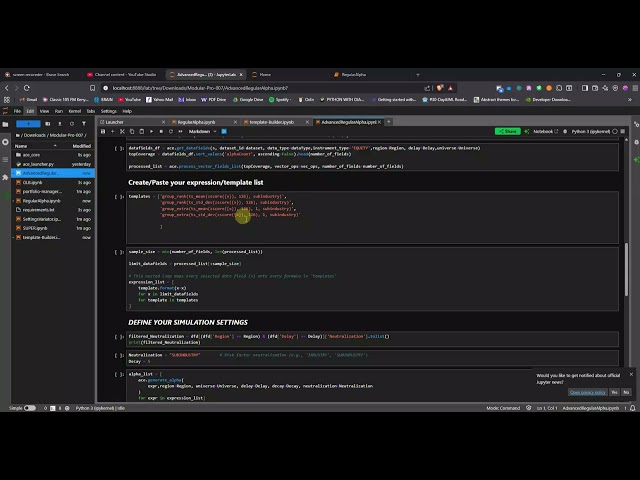Select ace_launcher.py in the file list
The width and height of the screenshot is (640, 480).
click(53, 164)
